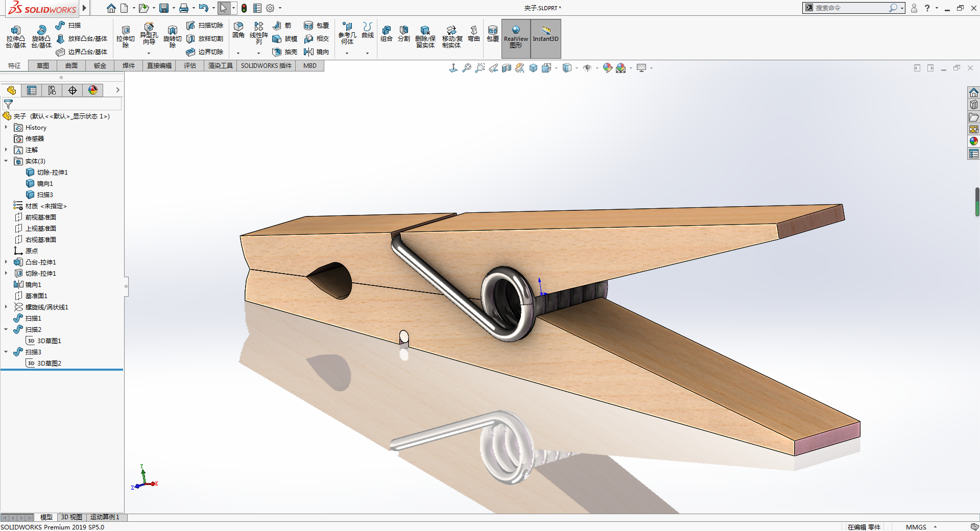
Task: Select the Intersect (相交) tool
Action: [317, 38]
